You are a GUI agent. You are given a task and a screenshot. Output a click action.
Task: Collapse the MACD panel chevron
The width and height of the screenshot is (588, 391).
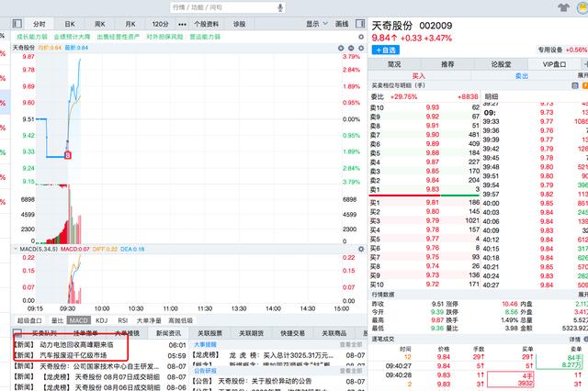pyautogui.click(x=16, y=249)
